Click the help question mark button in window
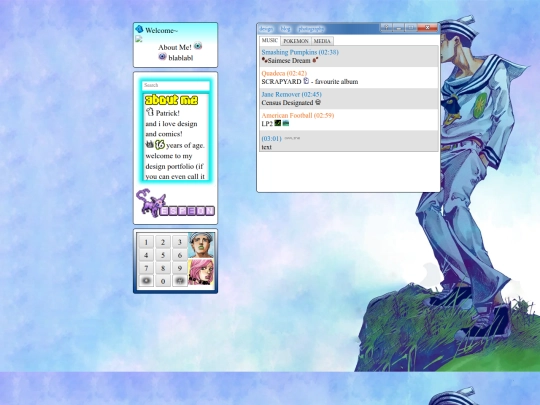Viewport: 540px width, 405px height. [386, 27]
